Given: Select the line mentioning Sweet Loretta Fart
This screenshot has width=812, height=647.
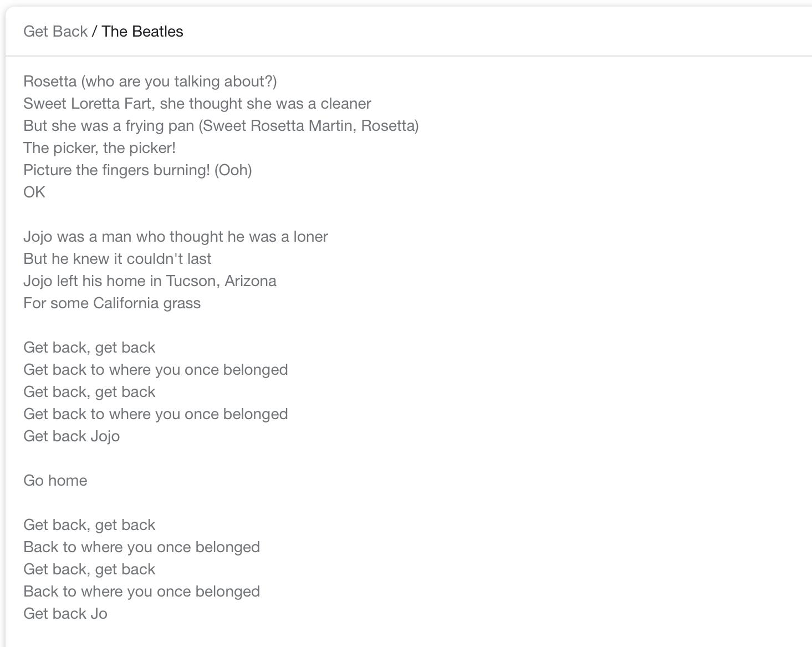Looking at the screenshot, I should [197, 104].
